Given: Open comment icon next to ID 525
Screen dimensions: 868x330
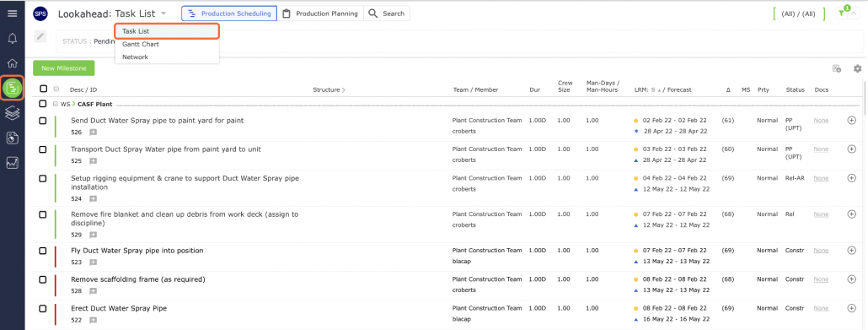Looking at the screenshot, I should click(93, 161).
